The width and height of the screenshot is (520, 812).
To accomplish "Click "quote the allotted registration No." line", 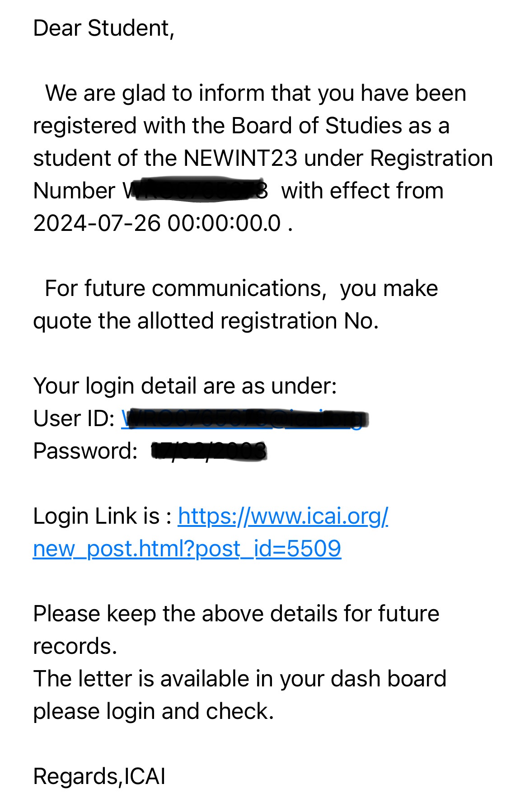I will click(206, 321).
